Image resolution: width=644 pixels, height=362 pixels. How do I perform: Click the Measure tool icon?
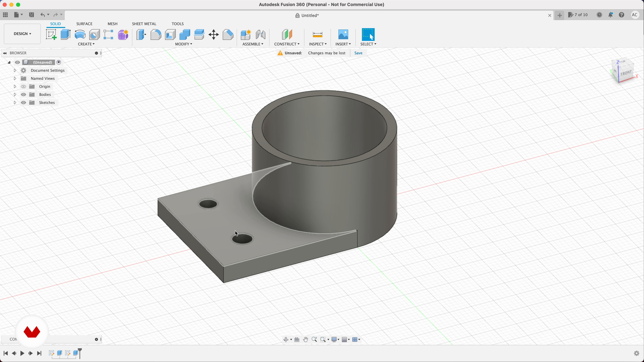point(318,35)
